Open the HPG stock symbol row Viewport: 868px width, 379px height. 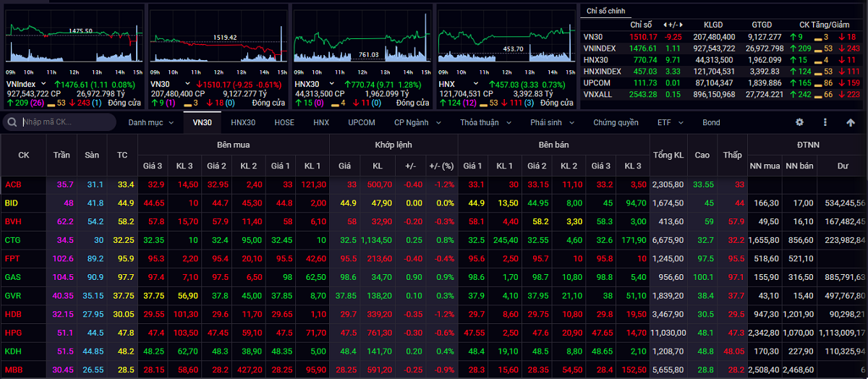13,333
